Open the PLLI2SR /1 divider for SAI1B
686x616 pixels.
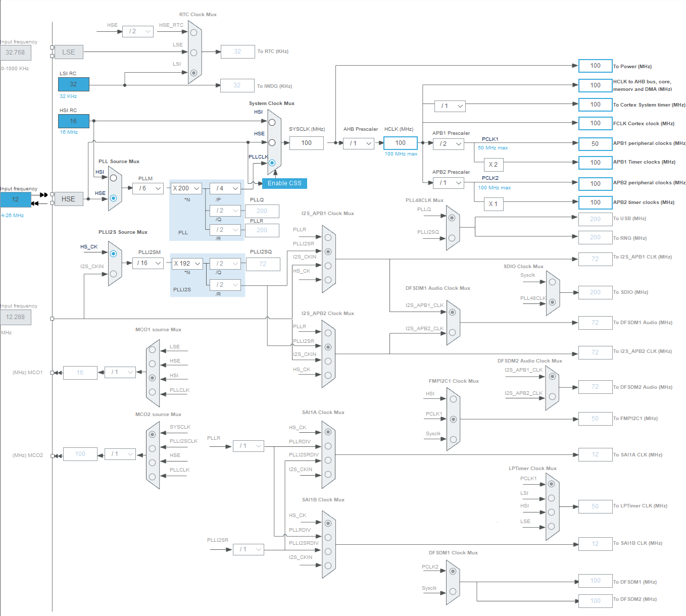pos(249,549)
